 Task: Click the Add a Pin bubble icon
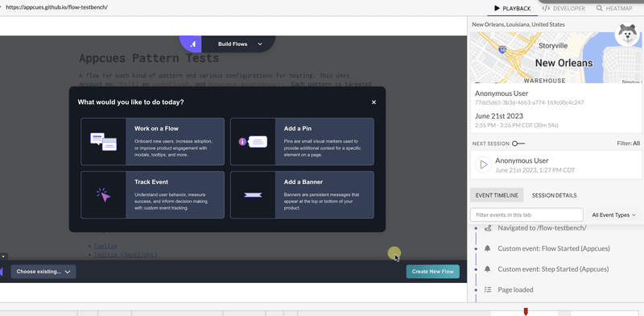coord(253,142)
